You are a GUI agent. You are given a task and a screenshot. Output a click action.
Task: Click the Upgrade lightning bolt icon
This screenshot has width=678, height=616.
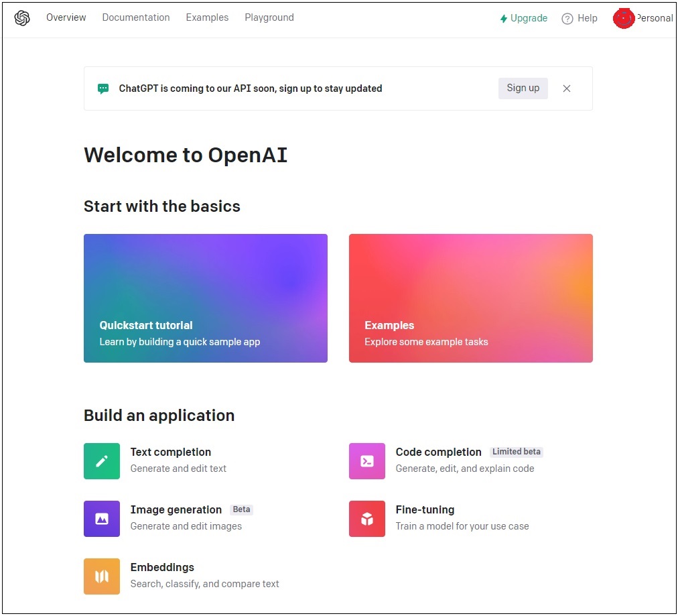(503, 18)
